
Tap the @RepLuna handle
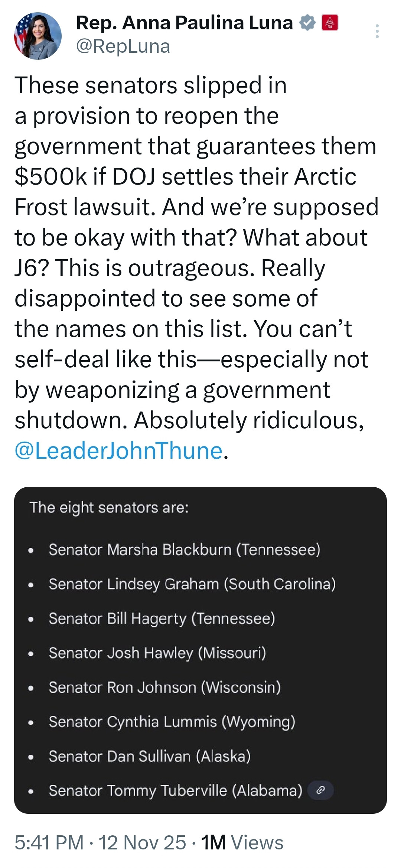tap(123, 46)
